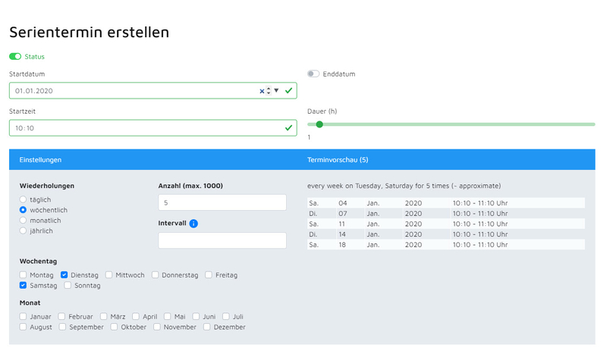Focus the empty Intervall input field
This screenshot has width=607, height=364.
222,240
